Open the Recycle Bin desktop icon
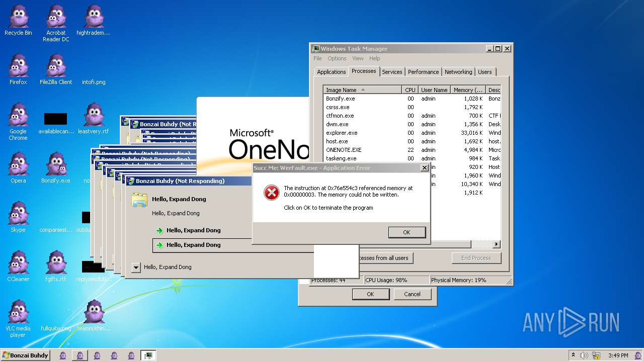The height and width of the screenshot is (362, 644). (18, 21)
